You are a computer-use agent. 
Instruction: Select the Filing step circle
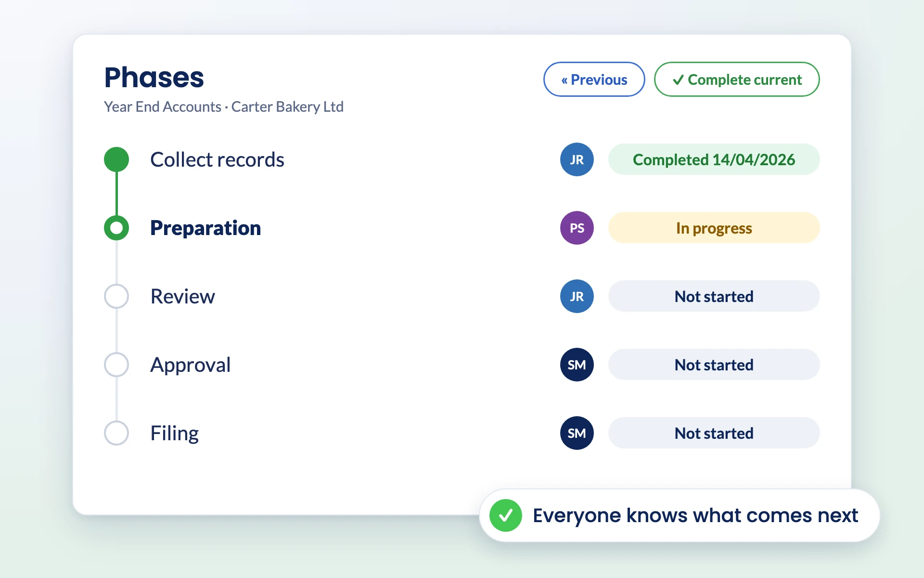pos(116,433)
